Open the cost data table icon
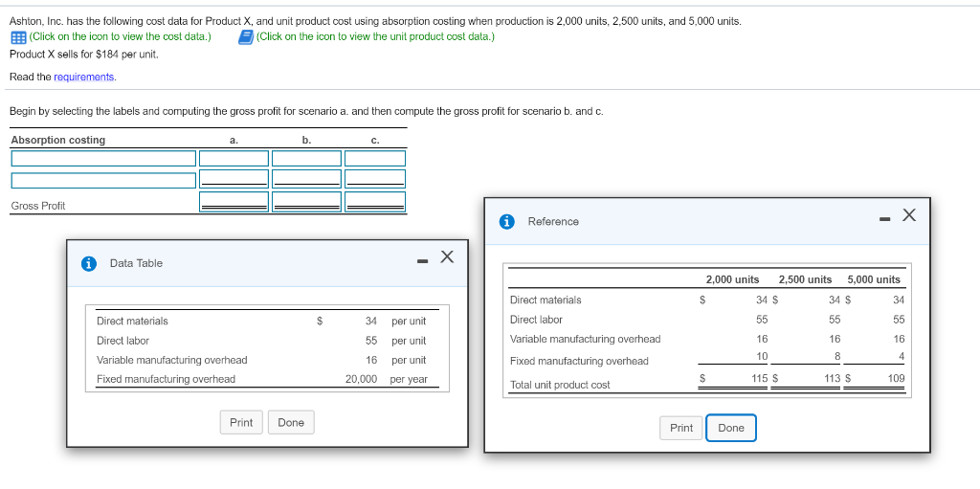 coord(18,37)
